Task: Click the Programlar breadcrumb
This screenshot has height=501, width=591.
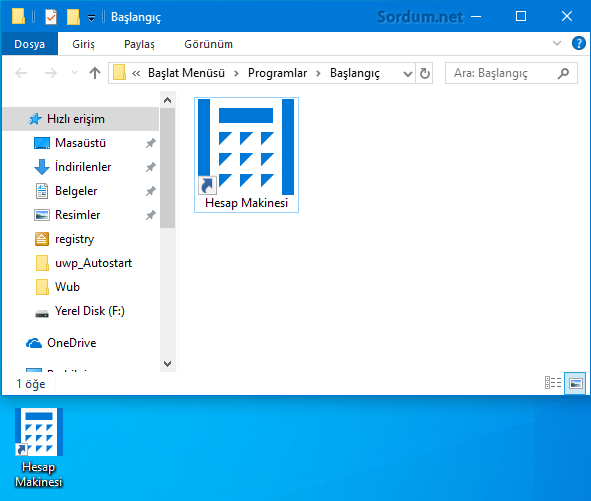Action: coord(277,73)
